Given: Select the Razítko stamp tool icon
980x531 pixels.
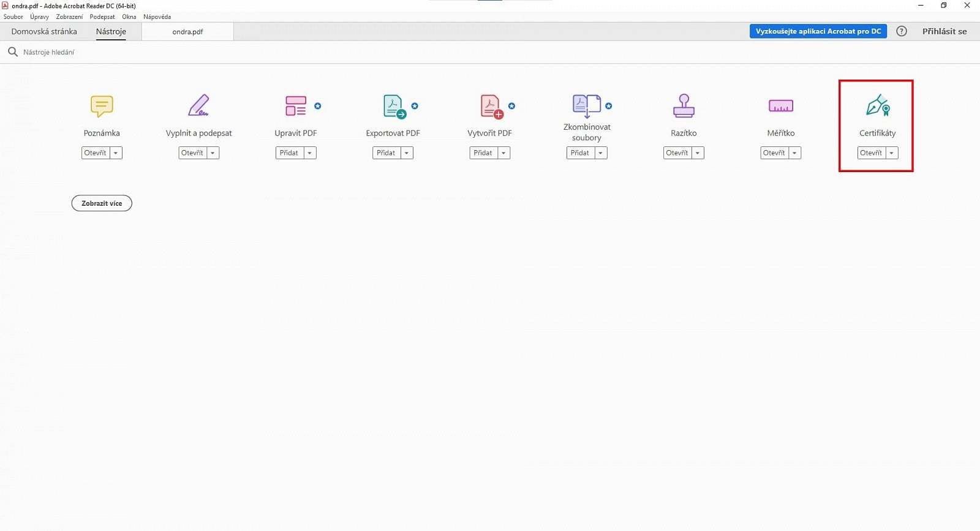Looking at the screenshot, I should tap(684, 106).
